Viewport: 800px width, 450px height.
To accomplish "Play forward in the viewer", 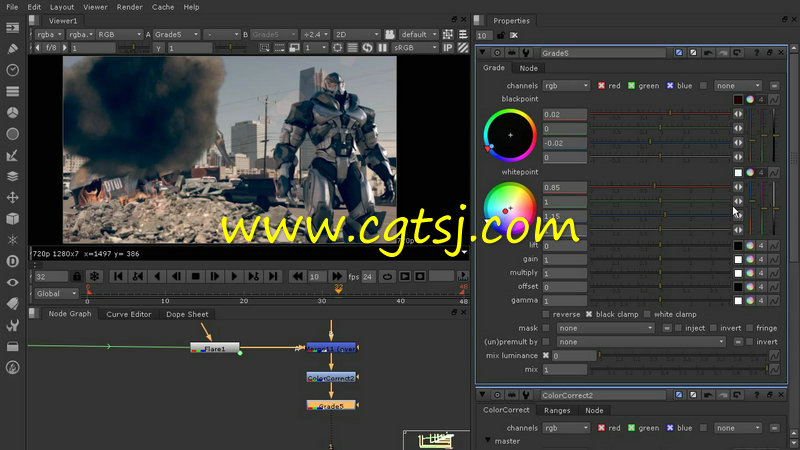I will click(x=234, y=277).
